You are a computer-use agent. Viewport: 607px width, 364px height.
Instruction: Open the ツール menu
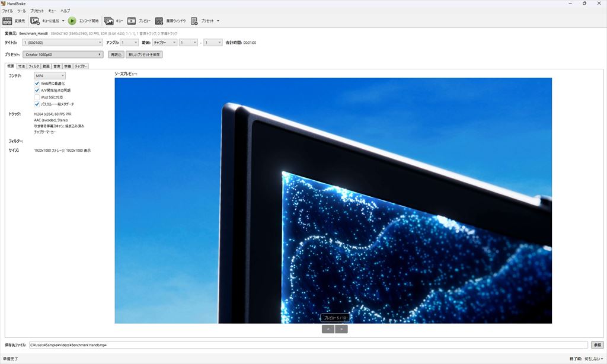click(x=22, y=11)
